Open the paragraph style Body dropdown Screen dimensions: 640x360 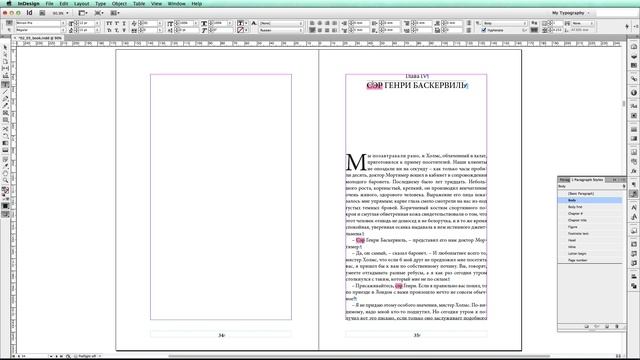coord(505,23)
